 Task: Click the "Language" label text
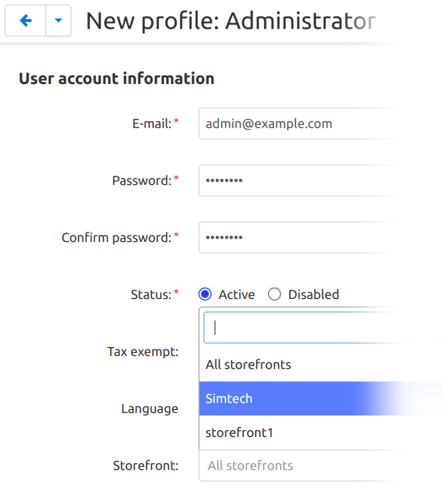[x=150, y=409]
